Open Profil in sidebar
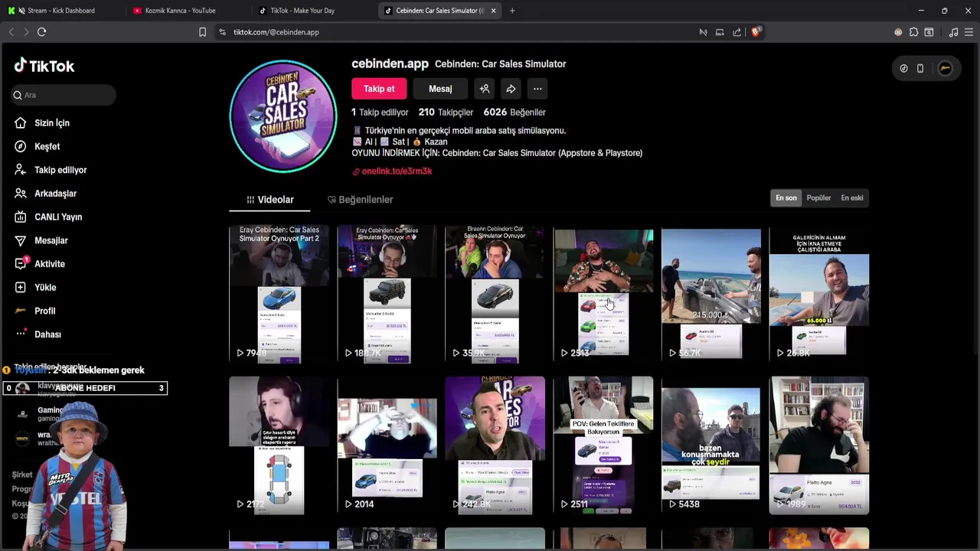The height and width of the screenshot is (551, 980). pyautogui.click(x=34, y=311)
